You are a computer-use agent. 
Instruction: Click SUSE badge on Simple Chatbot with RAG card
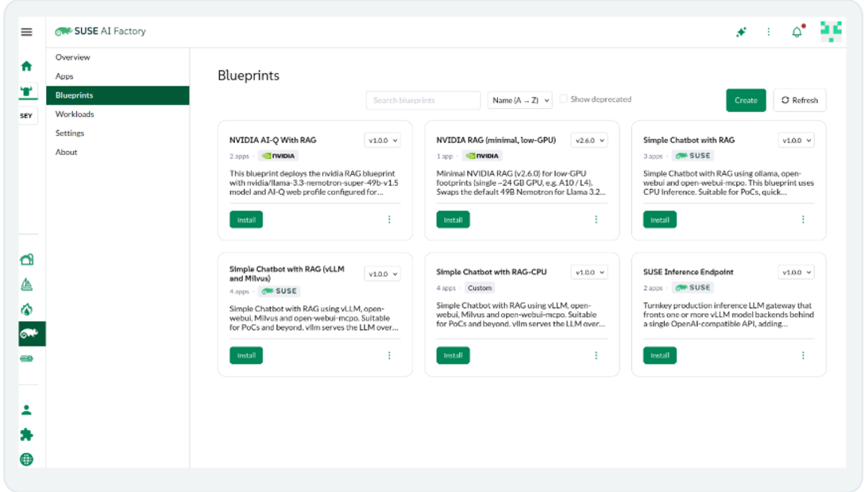692,156
